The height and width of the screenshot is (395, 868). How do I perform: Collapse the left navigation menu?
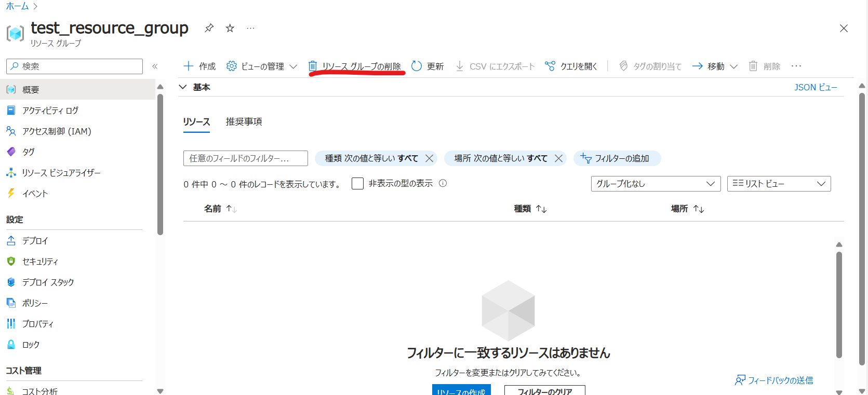155,66
